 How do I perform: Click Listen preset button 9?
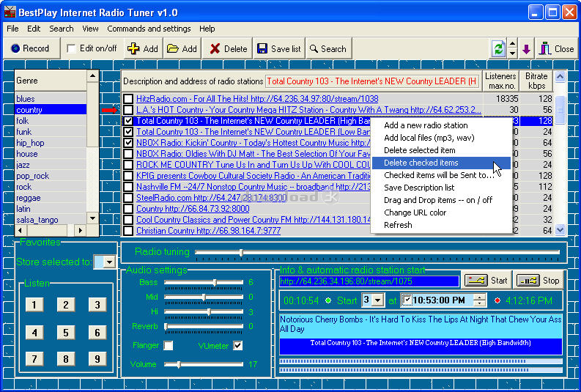[x=97, y=358]
